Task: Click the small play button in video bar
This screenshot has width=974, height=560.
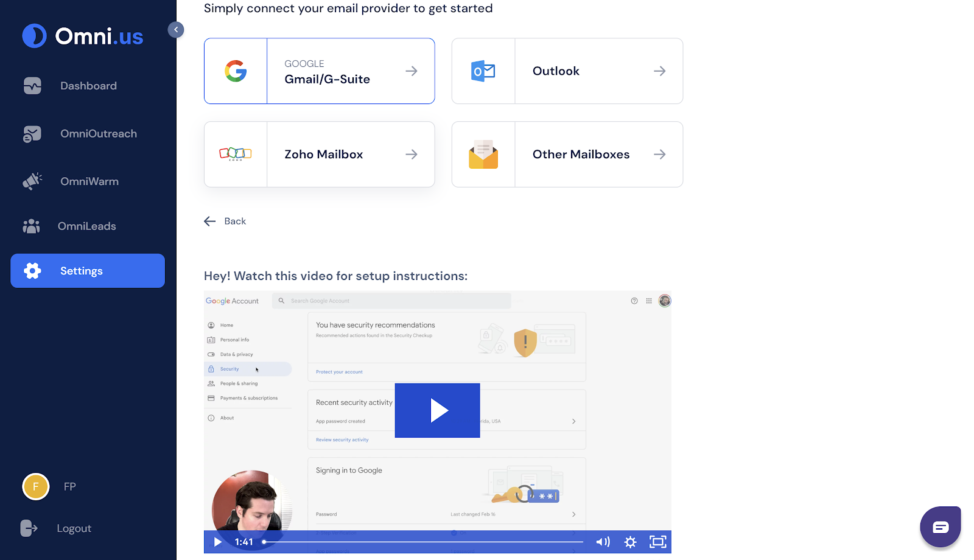Action: tap(218, 542)
